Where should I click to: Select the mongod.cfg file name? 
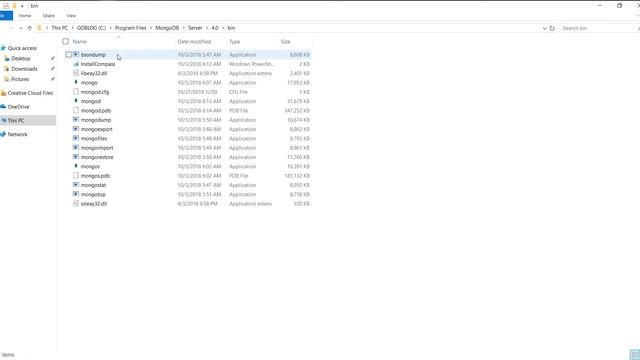pos(95,92)
